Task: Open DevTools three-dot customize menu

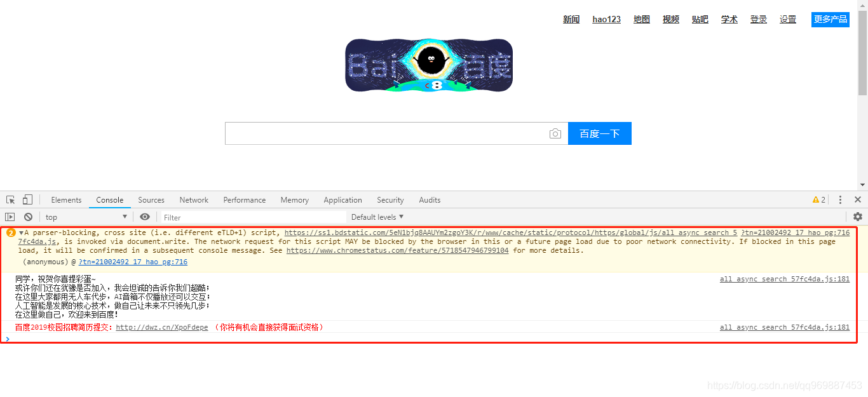Action: tap(840, 199)
